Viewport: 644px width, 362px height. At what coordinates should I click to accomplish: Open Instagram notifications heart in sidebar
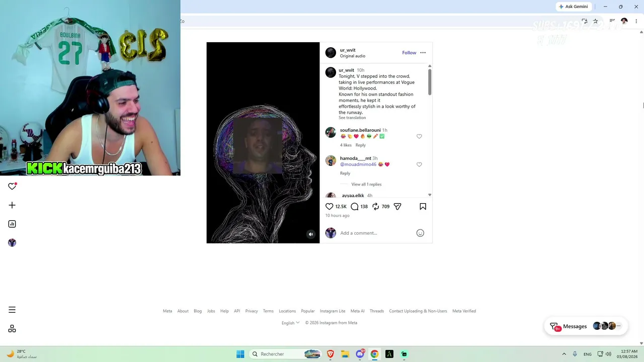[12, 186]
